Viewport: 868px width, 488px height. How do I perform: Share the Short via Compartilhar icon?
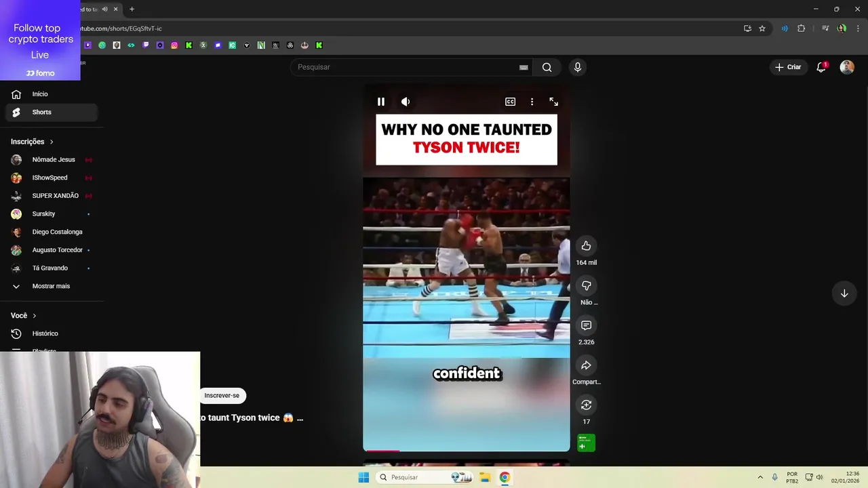coord(587,365)
